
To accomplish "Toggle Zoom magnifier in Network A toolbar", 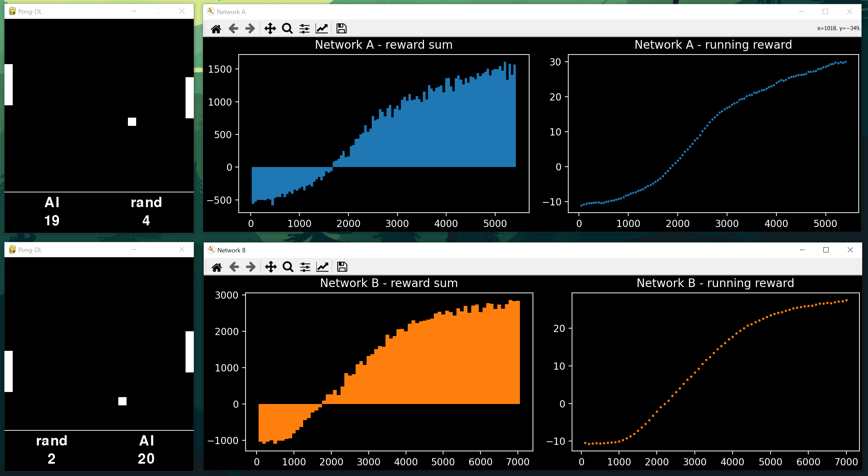I will (x=287, y=28).
